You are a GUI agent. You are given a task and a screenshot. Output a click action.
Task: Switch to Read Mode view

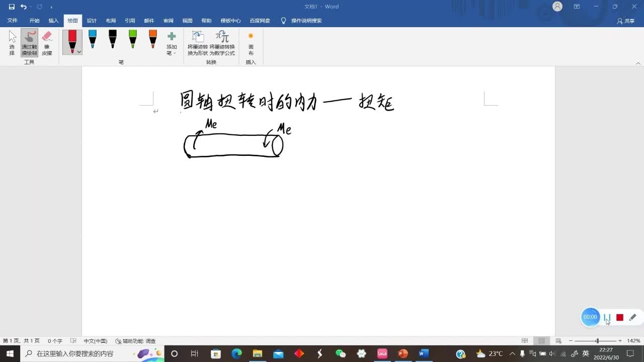[x=525, y=341]
